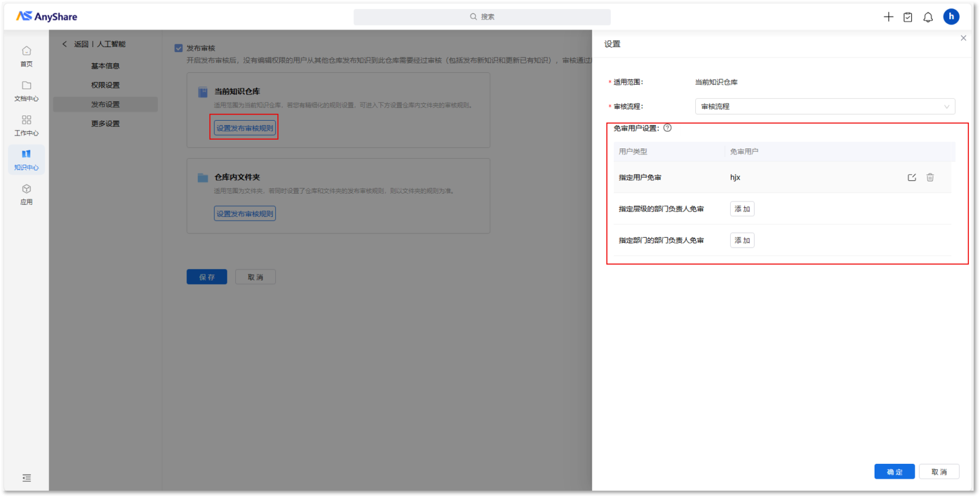The image size is (980, 497).
Task: Select 基本信息 settings menu item
Action: tap(105, 66)
